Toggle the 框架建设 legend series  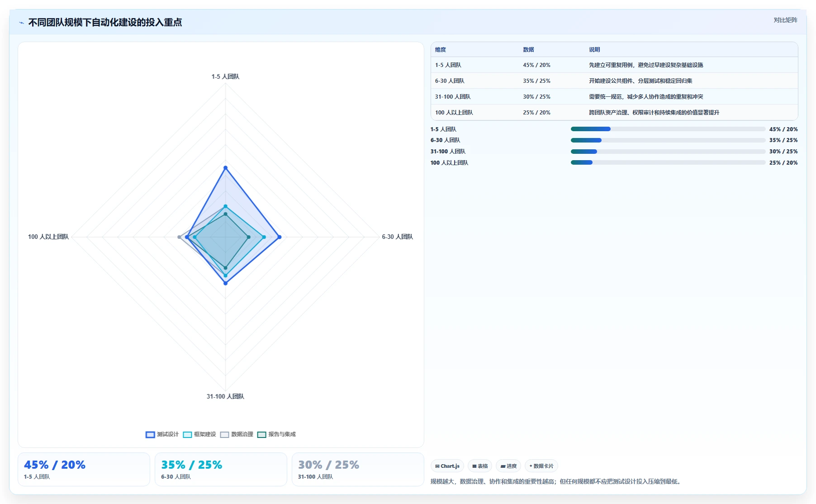click(x=199, y=434)
